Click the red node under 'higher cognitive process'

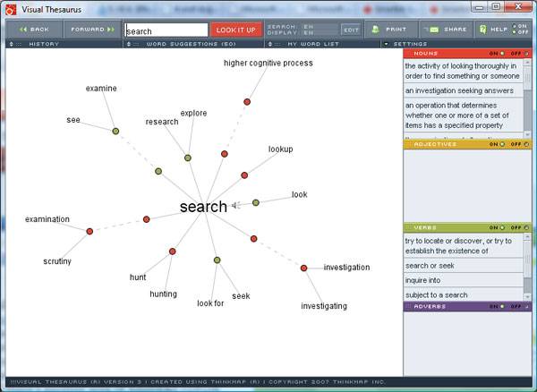[247, 102]
